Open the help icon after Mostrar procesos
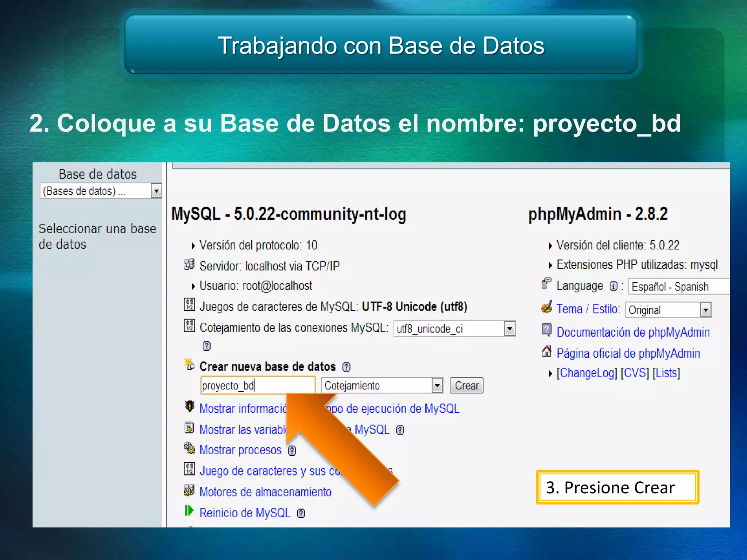Viewport: 747px width, 560px height. (292, 451)
